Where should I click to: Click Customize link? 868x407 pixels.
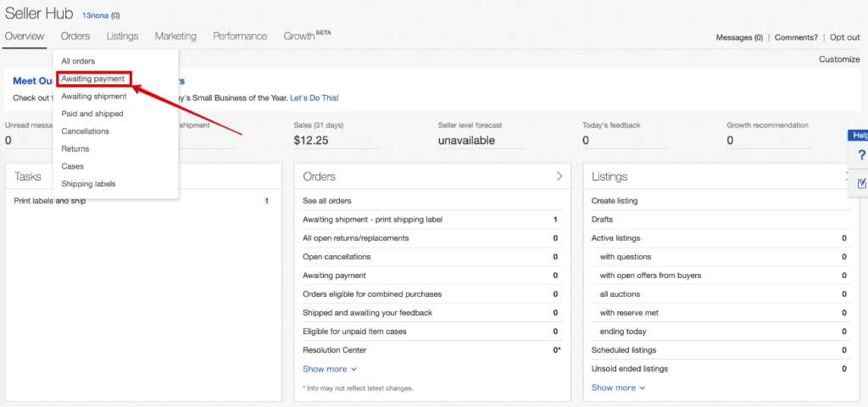[839, 59]
